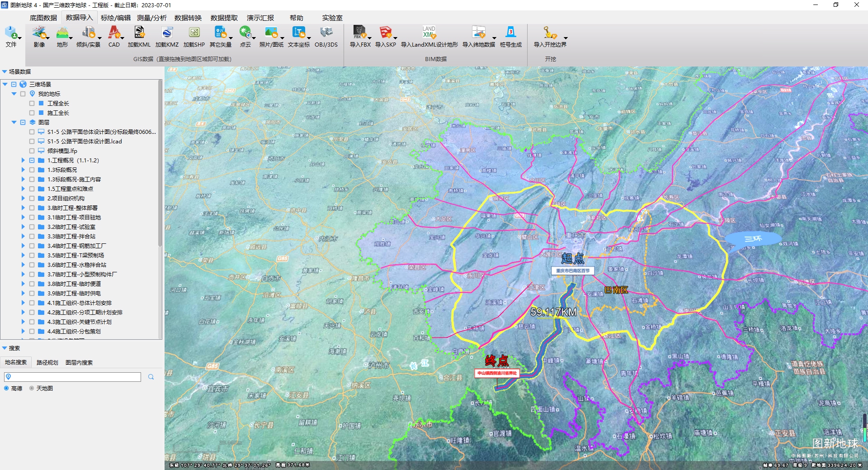Viewport: 868px width, 470px height.
Task: Toggle the 工程全长 checkbox
Action: (x=32, y=103)
